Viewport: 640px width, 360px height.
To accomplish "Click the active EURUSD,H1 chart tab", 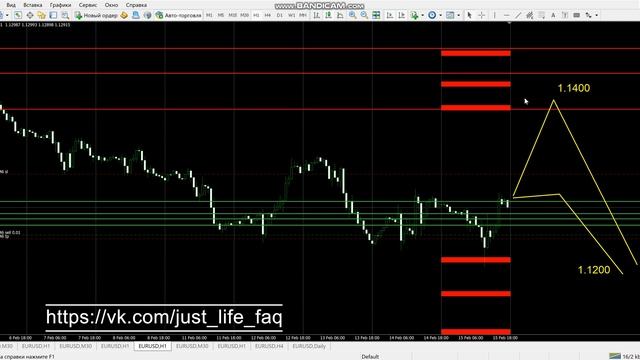I will 152,346.
